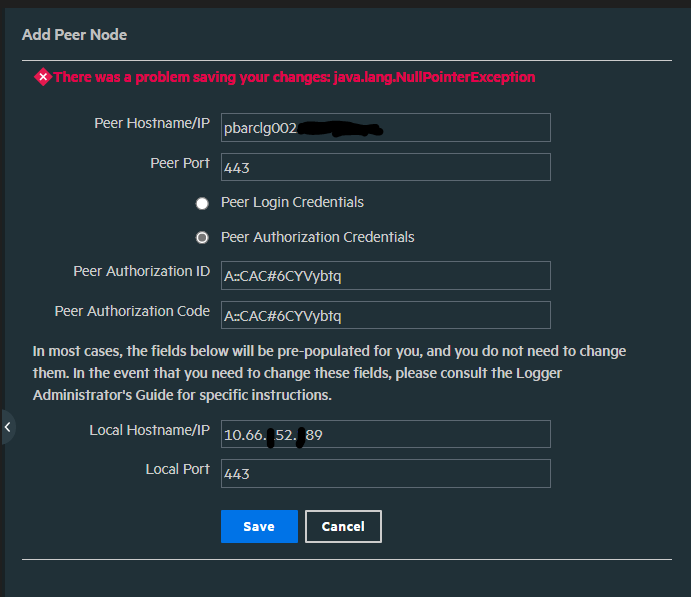691x597 pixels.
Task: Choose the Peer Authorization Credentials radio button
Action: coord(202,238)
